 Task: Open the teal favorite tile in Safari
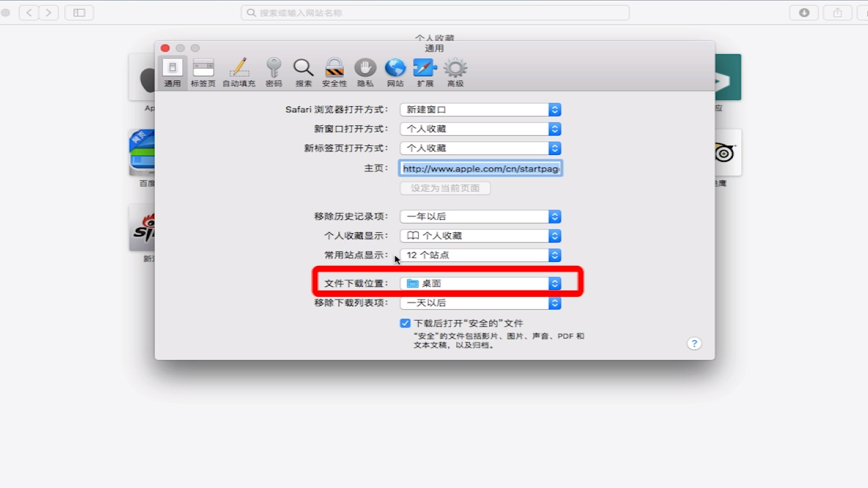point(728,77)
